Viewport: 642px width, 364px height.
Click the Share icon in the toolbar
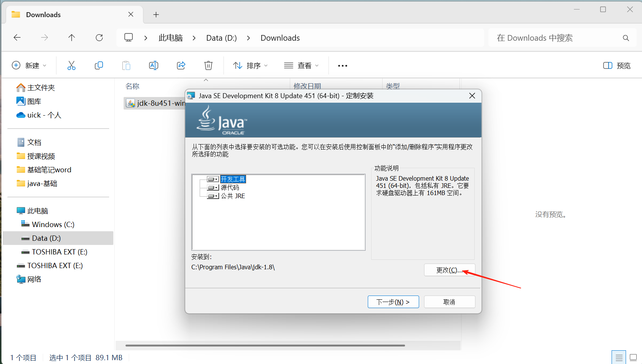[x=181, y=65]
